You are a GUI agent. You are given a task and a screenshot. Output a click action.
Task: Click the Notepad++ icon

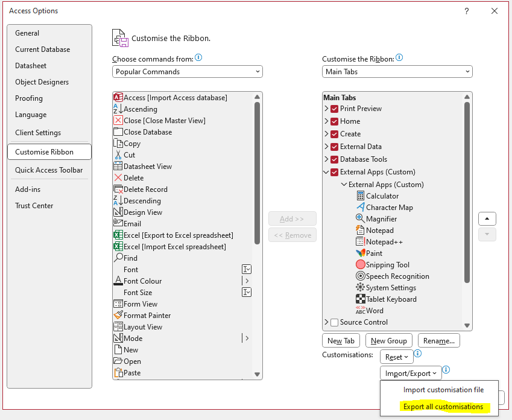[360, 241]
